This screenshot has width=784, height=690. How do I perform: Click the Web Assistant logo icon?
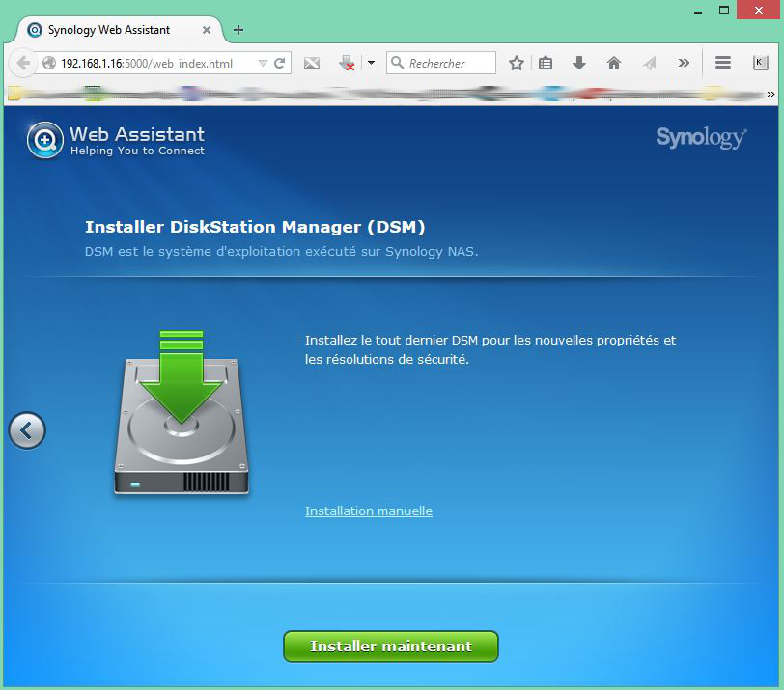(x=45, y=140)
